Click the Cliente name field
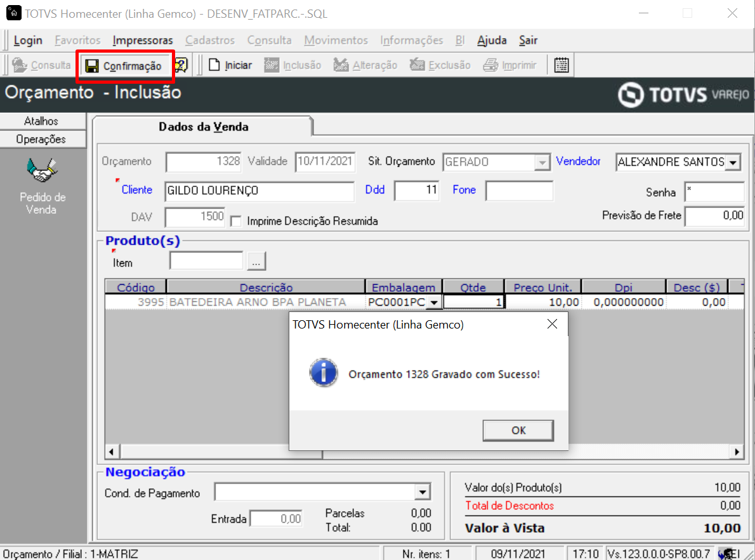The image size is (755, 560). (x=259, y=191)
